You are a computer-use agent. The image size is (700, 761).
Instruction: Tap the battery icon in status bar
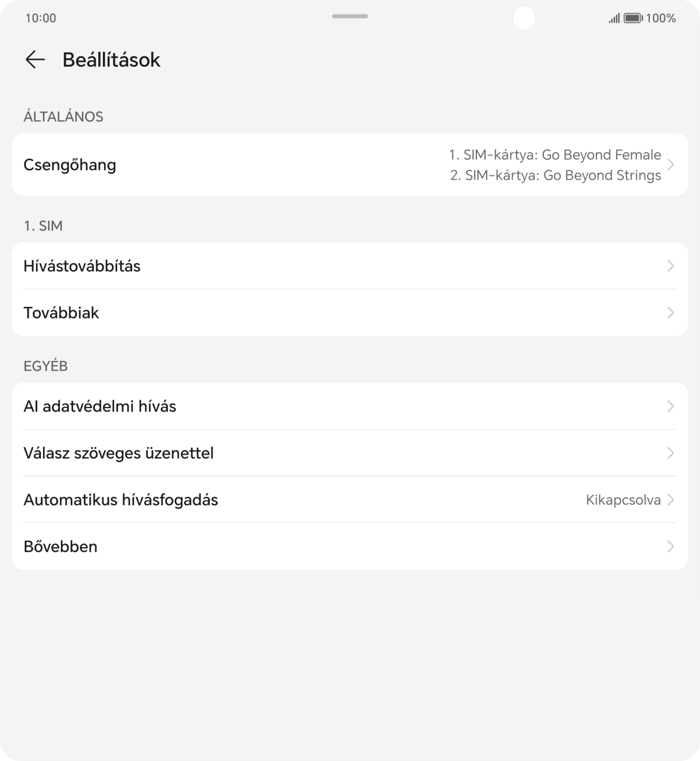click(633, 18)
